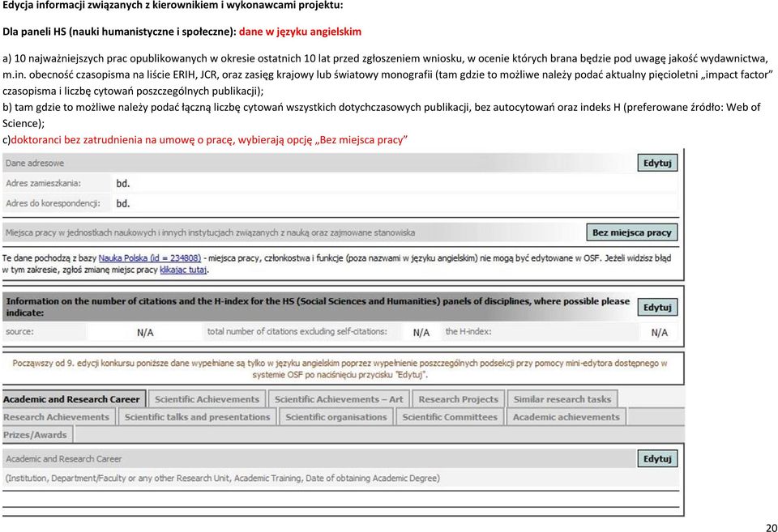This screenshot has width=778, height=532.
Task: Open the Similar research tasks tab
Action: pyautogui.click(x=562, y=399)
